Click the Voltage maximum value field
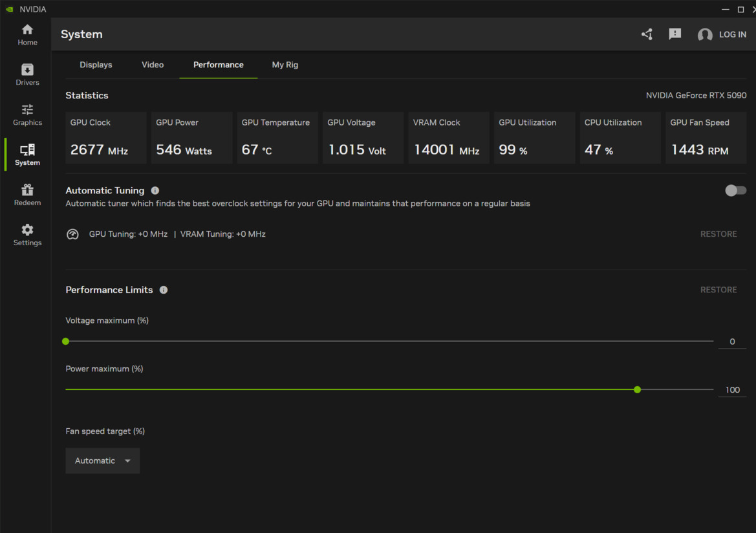The width and height of the screenshot is (756, 533). coord(732,342)
